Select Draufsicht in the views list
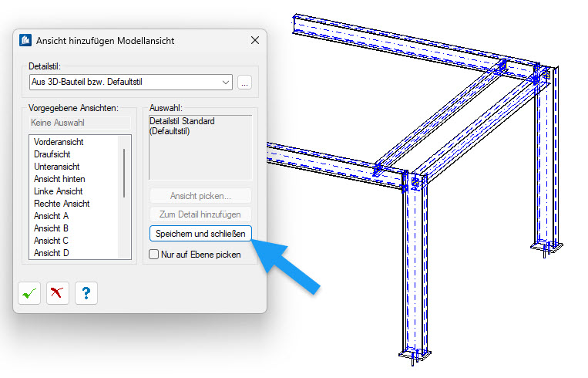This screenshot has width=588, height=378. coord(52,154)
